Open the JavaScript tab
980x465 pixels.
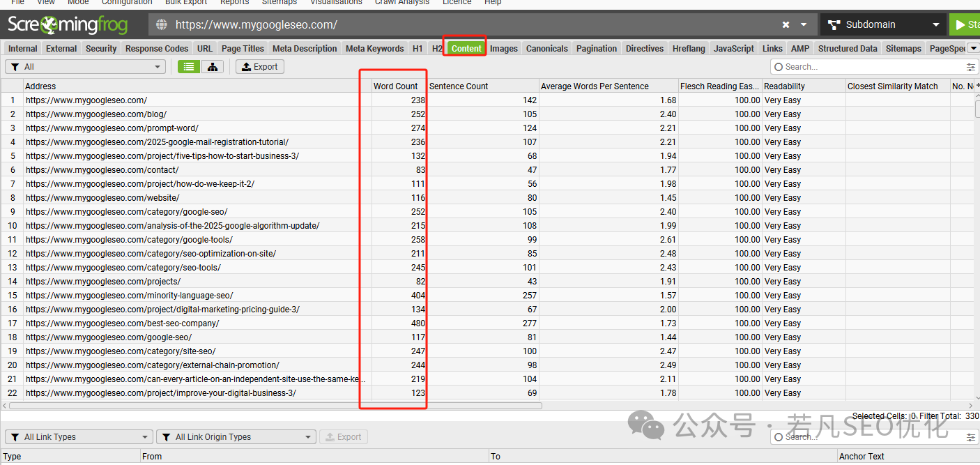[x=734, y=49]
